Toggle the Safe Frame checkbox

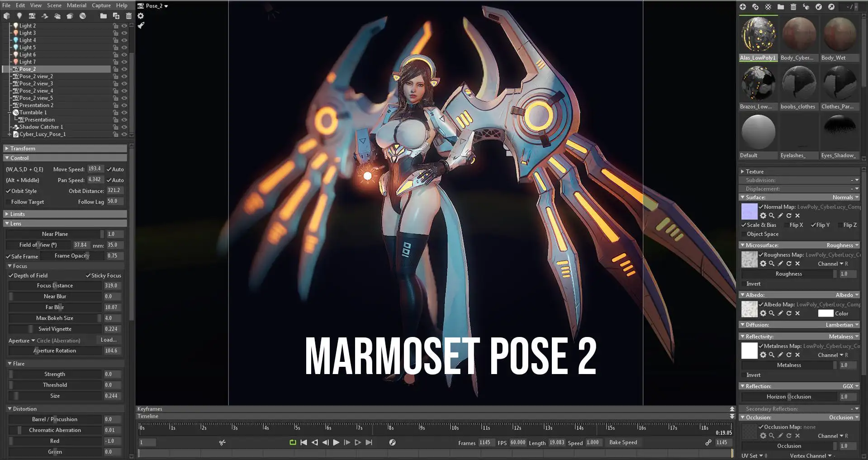(x=8, y=256)
